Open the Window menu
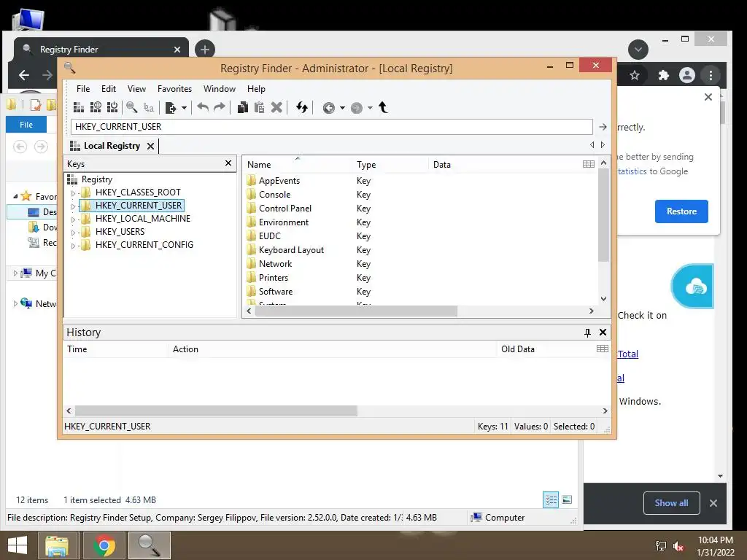 click(220, 89)
